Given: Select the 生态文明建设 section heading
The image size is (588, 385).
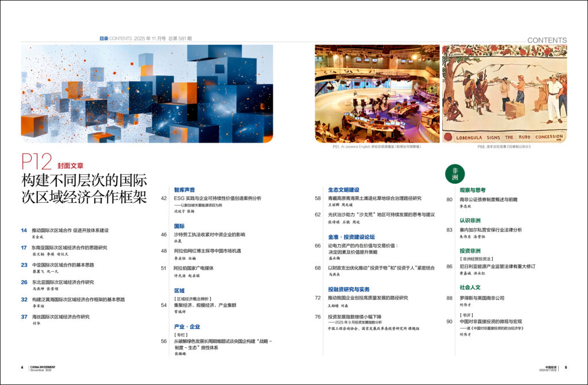Looking at the screenshot, I should pos(343,189).
